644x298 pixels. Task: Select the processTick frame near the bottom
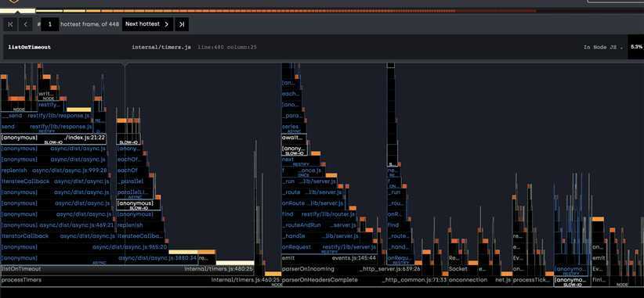pyautogui.click(x=533, y=280)
